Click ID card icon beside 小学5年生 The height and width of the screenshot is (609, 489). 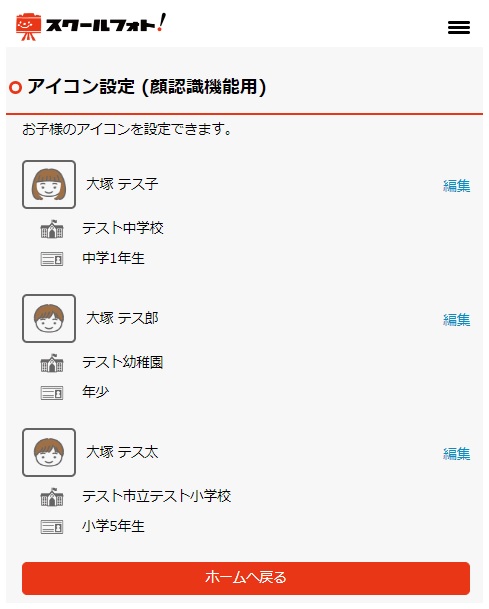52,527
